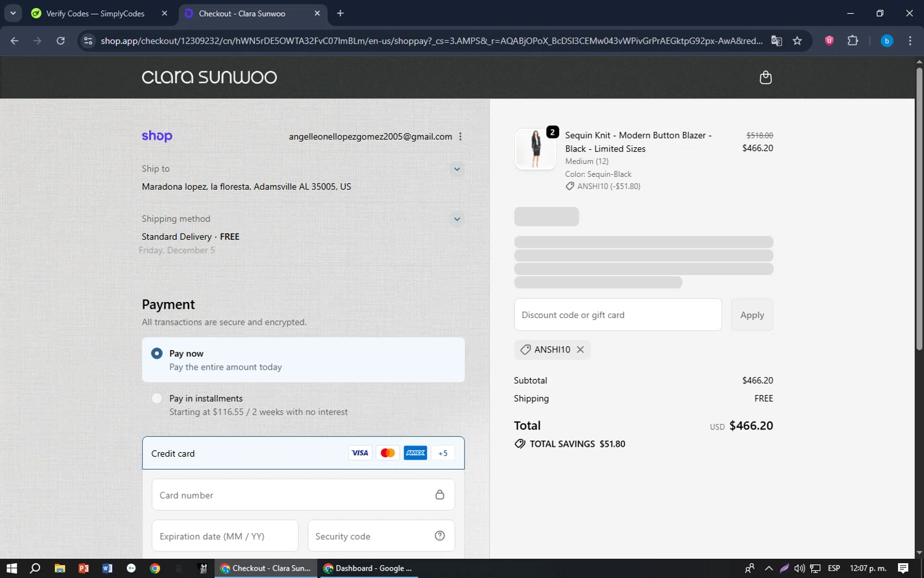Click the Apply discount button
The image size is (924, 578).
click(x=752, y=315)
